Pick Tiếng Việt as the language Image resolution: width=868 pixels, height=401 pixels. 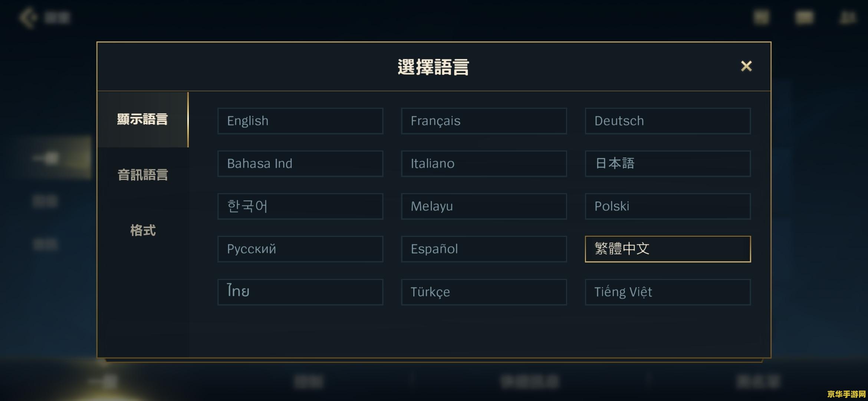668,292
